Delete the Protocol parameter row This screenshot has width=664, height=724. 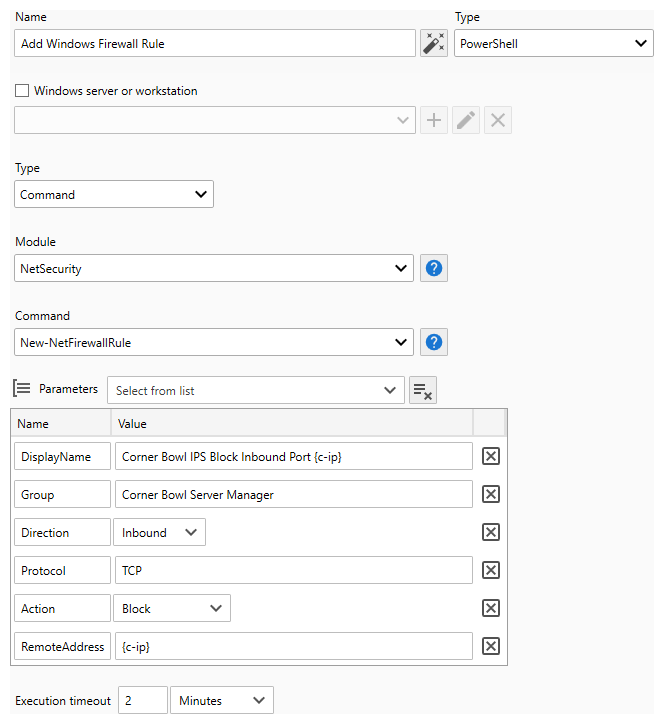pyautogui.click(x=490, y=570)
